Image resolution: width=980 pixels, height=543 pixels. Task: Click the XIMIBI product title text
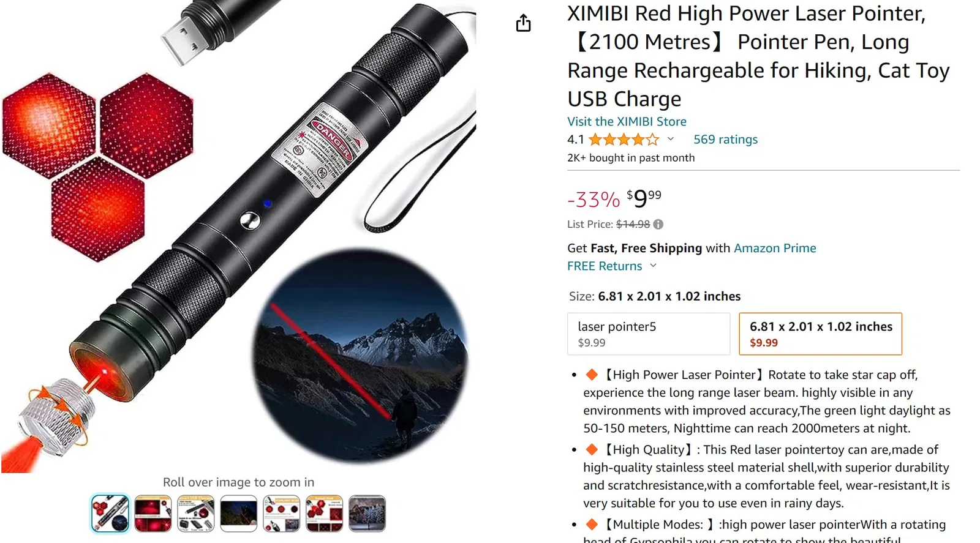[x=758, y=56]
